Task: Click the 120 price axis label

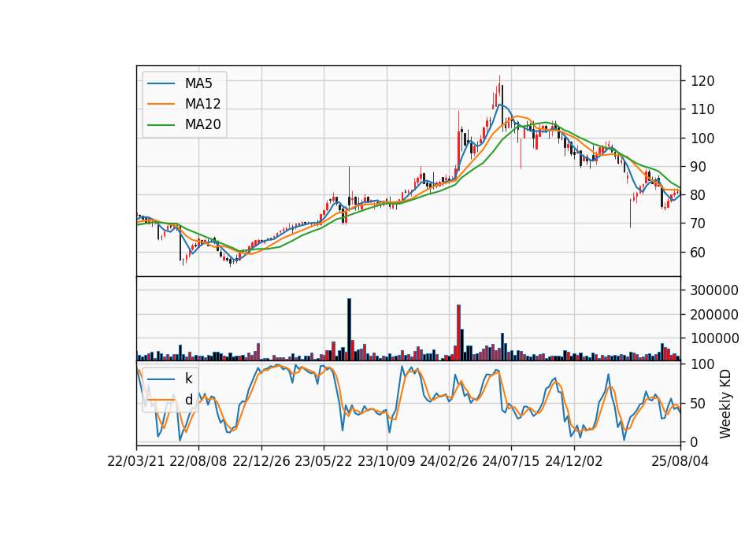Action: pyautogui.click(x=703, y=81)
